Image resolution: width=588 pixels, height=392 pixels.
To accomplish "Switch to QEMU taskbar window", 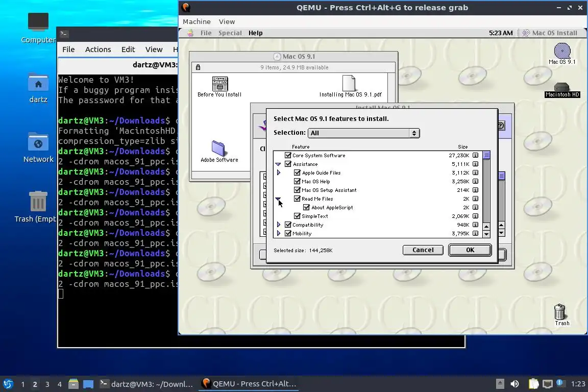I will point(249,384).
